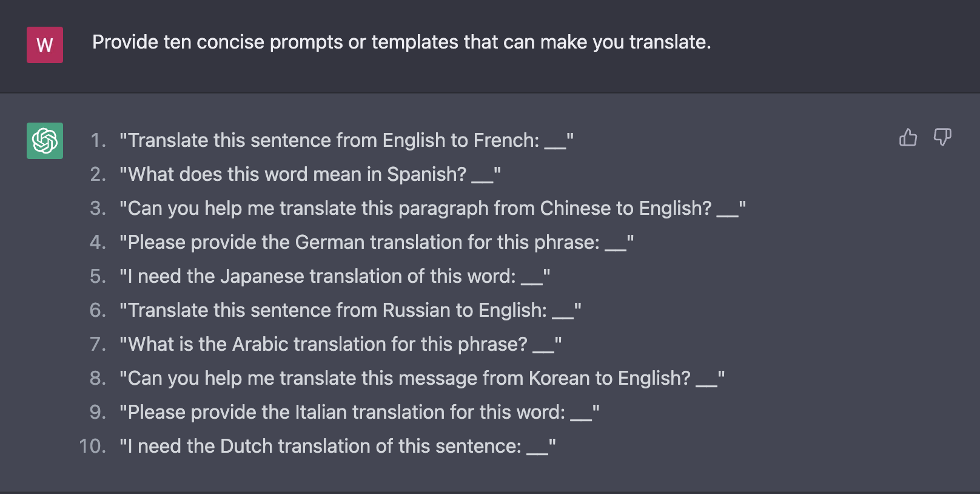Click the ChatGPT assistant avatar icon
Image resolution: width=980 pixels, height=494 pixels.
[45, 140]
